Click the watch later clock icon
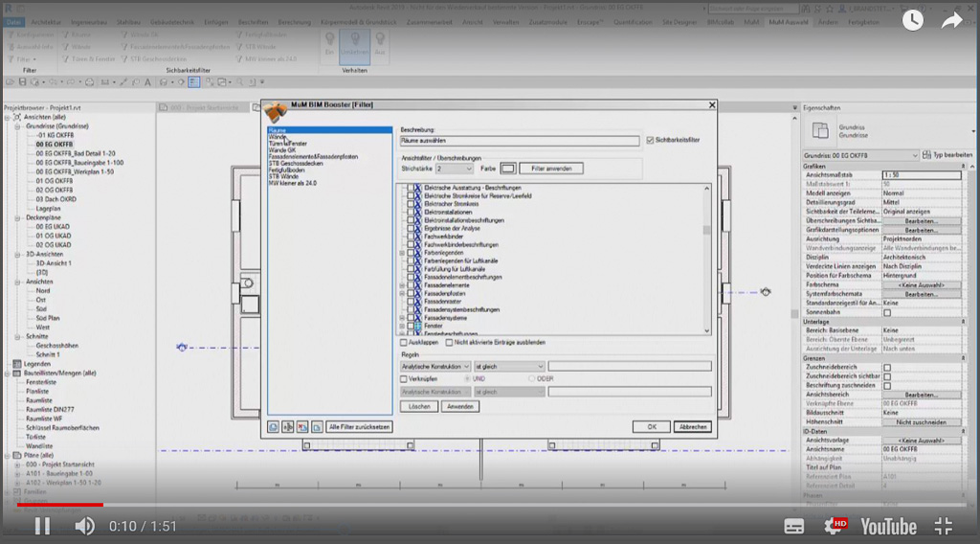 tap(912, 20)
